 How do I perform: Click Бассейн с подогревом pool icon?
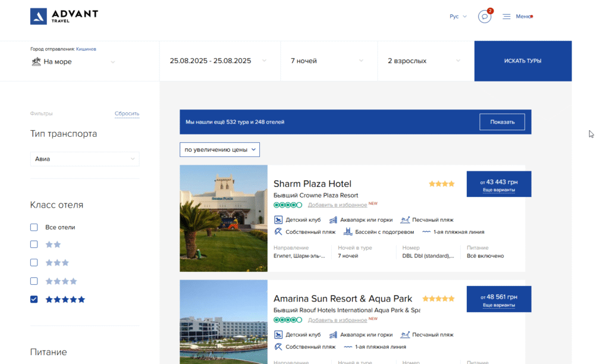pyautogui.click(x=347, y=232)
